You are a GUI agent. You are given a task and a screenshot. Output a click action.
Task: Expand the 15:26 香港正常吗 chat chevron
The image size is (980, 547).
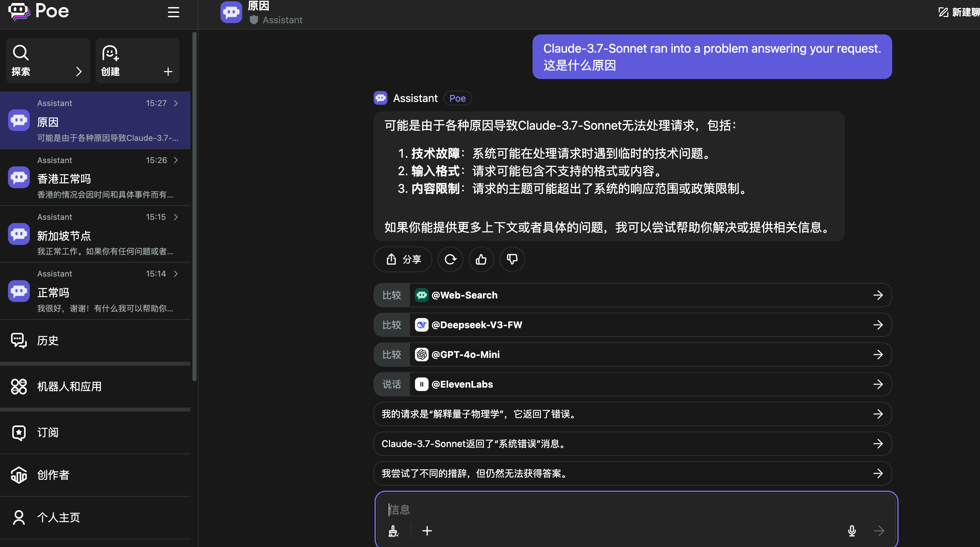[176, 160]
